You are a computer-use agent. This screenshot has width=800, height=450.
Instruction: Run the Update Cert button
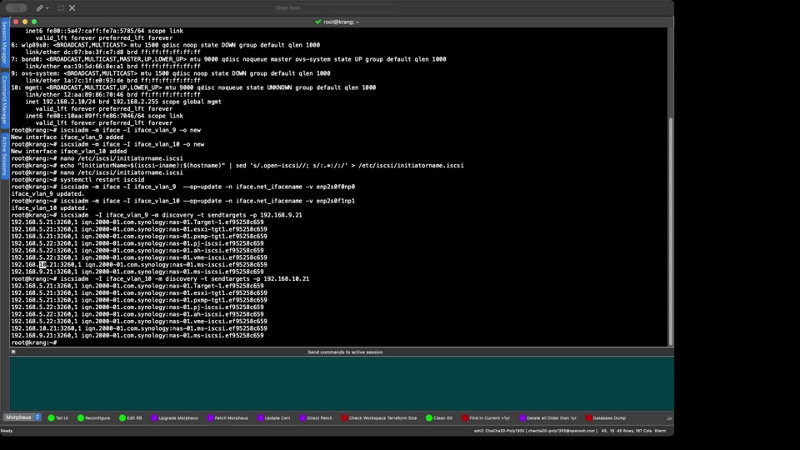click(274, 418)
